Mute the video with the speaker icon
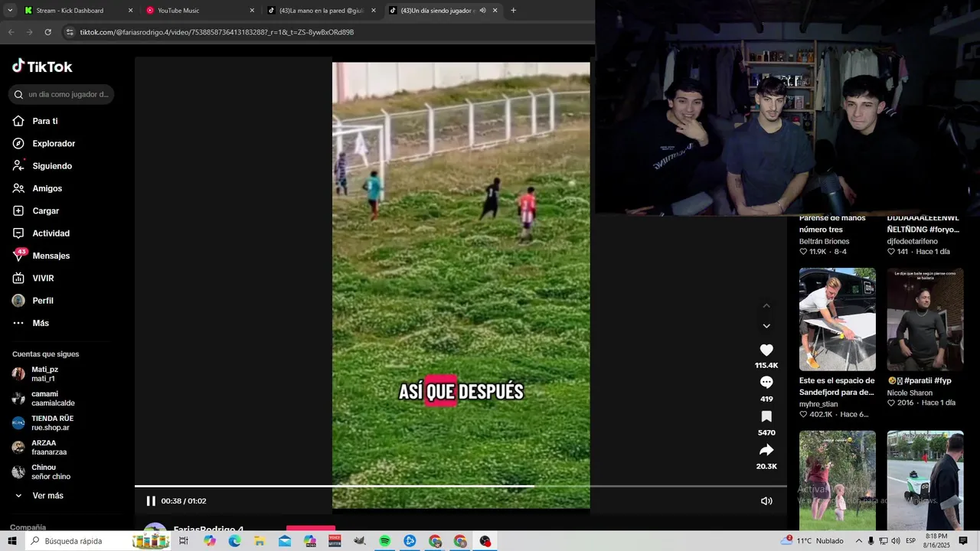980x551 pixels. pos(766,501)
